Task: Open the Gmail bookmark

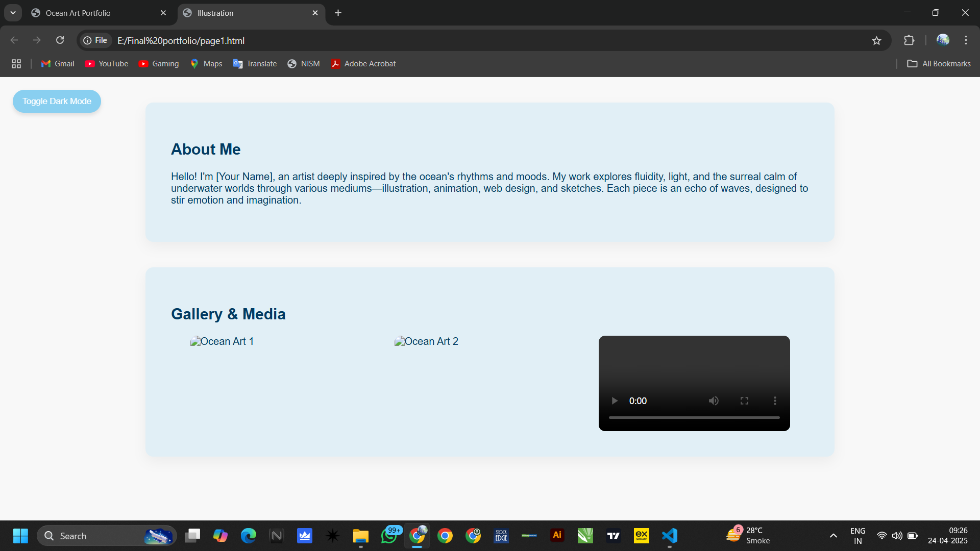Action: (x=58, y=64)
